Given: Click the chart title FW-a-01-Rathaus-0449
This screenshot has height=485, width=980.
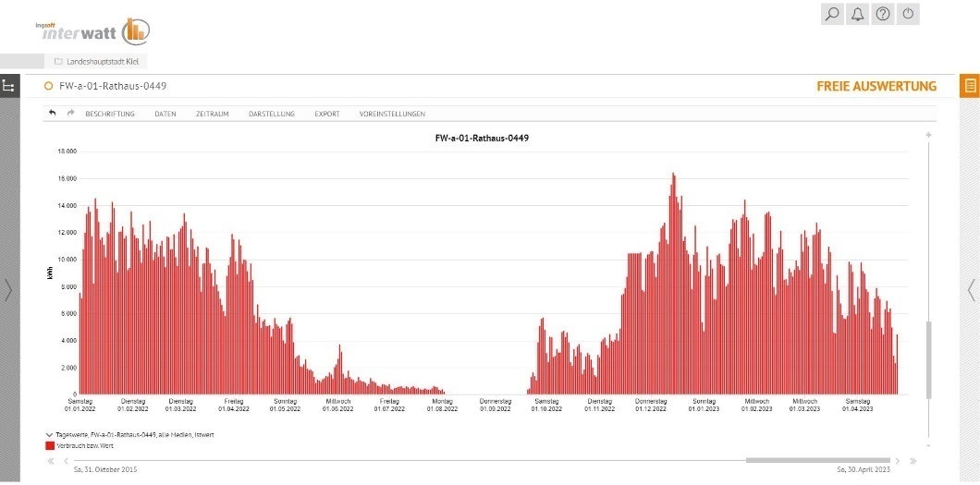Looking at the screenshot, I should 482,138.
